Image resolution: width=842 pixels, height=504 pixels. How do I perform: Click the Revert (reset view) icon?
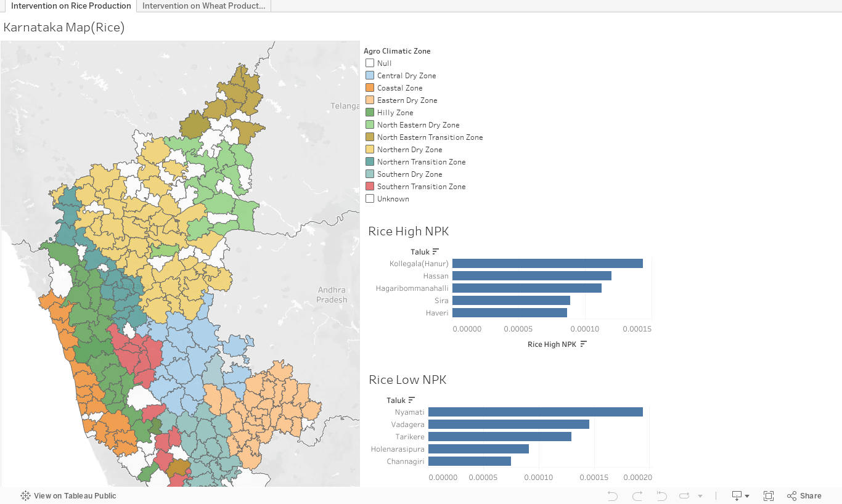[x=661, y=495]
